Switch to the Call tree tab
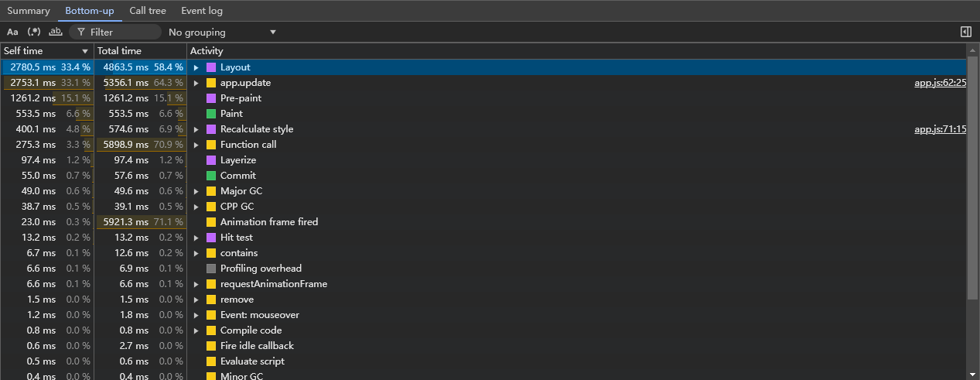The image size is (980, 380). tap(148, 11)
